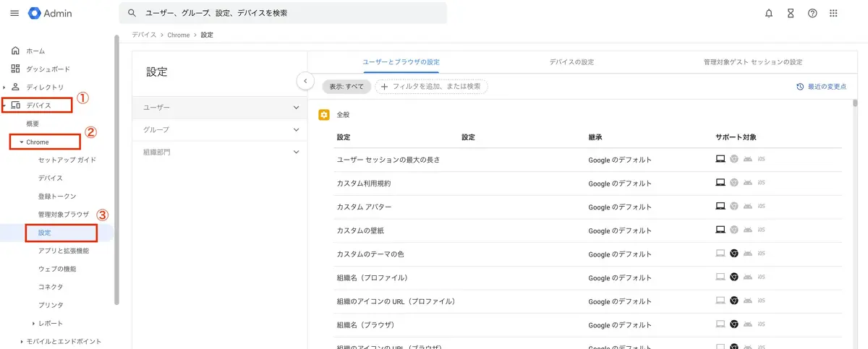The width and height of the screenshot is (868, 349).
Task: Open the Google apps grid
Action: (x=833, y=13)
